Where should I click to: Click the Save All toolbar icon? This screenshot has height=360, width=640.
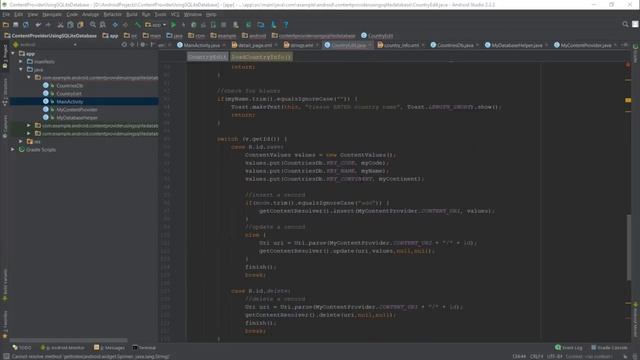[x=16, y=25]
